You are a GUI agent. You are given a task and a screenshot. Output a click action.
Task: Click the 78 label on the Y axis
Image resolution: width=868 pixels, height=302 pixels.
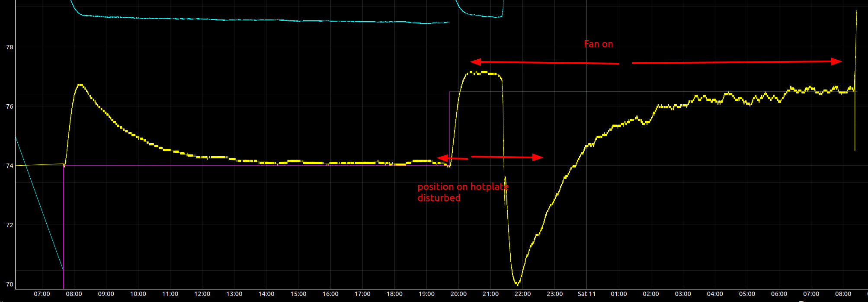click(x=9, y=47)
